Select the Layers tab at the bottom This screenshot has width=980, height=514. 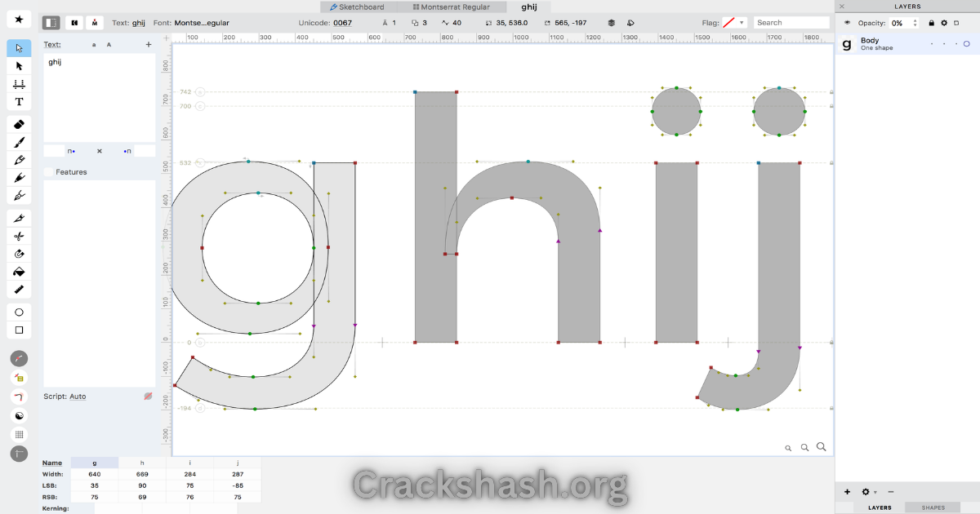[x=880, y=507]
